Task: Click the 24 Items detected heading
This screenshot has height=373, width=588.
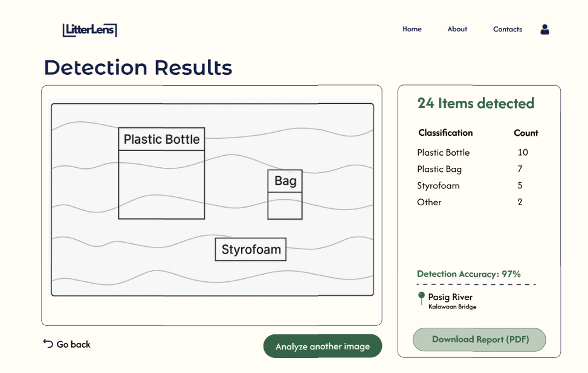Action: [x=476, y=103]
